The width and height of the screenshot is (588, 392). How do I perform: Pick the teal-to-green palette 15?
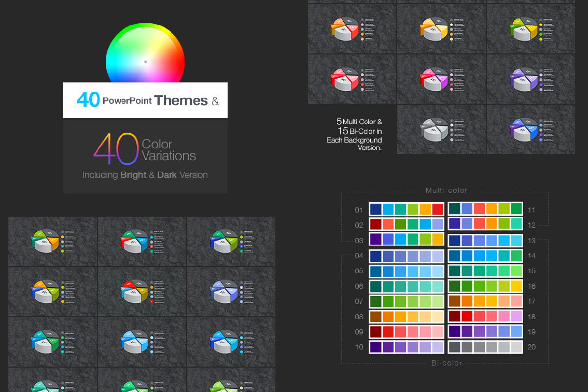[486, 271]
